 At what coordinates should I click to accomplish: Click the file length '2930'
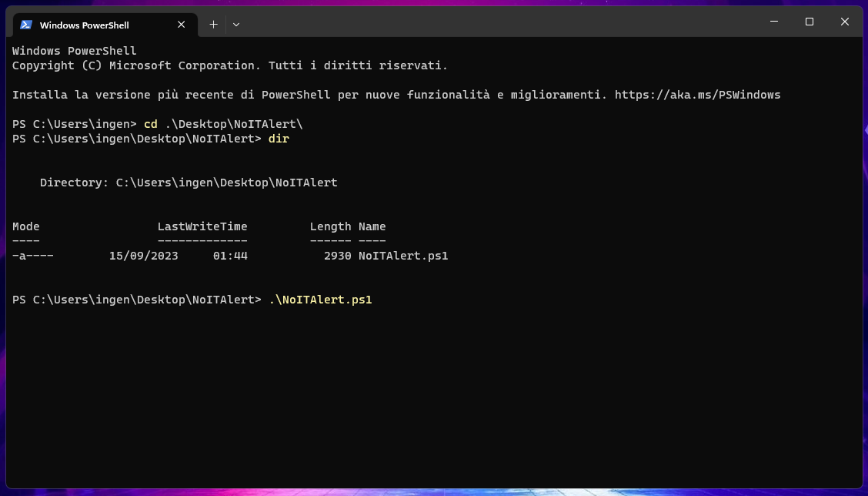click(338, 256)
